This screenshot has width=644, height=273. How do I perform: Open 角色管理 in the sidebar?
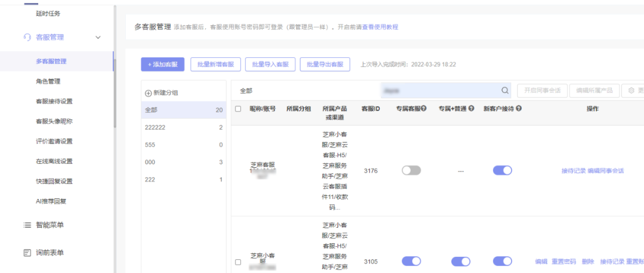(48, 81)
